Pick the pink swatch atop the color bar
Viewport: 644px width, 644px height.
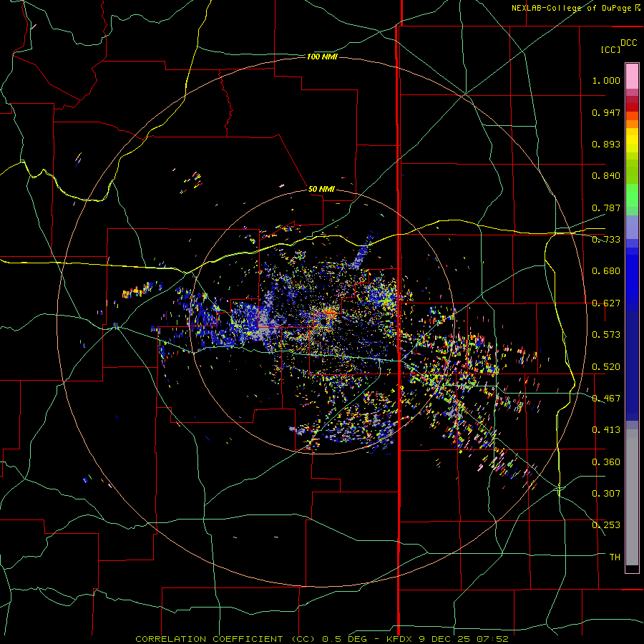point(632,77)
